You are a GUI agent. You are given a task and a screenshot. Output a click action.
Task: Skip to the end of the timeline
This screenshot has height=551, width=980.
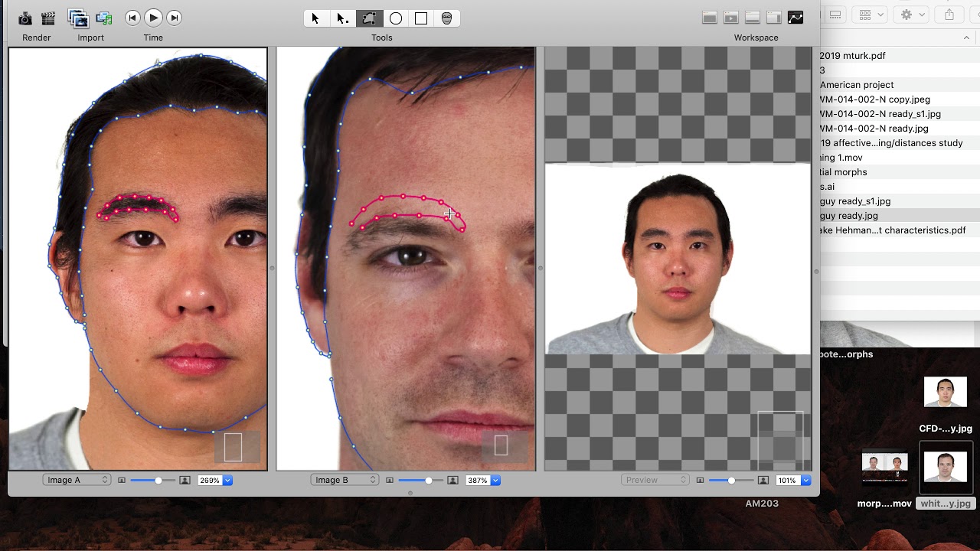coord(175,18)
